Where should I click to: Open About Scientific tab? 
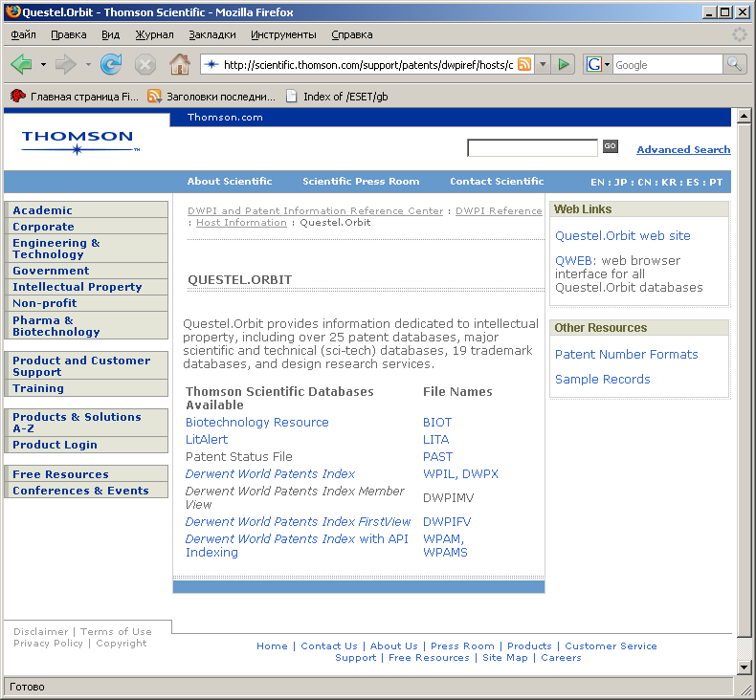coord(230,181)
